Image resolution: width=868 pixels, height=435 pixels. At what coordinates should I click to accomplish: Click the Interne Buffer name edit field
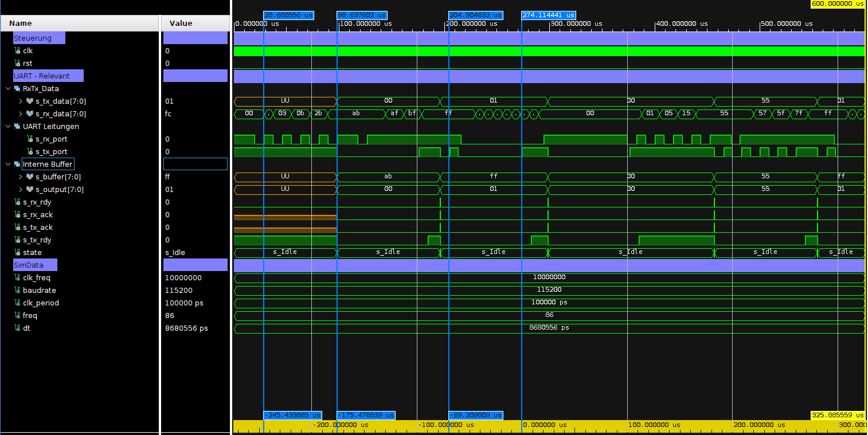point(48,164)
